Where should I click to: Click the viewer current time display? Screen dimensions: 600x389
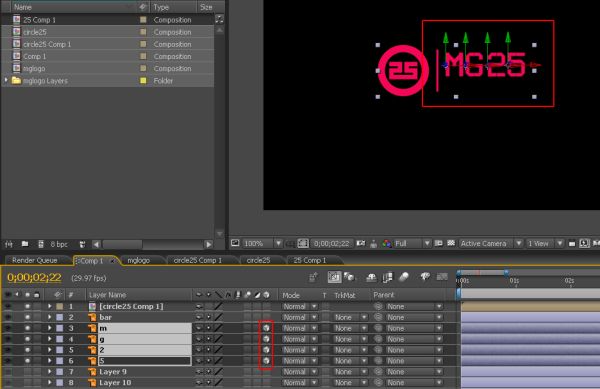pos(332,243)
